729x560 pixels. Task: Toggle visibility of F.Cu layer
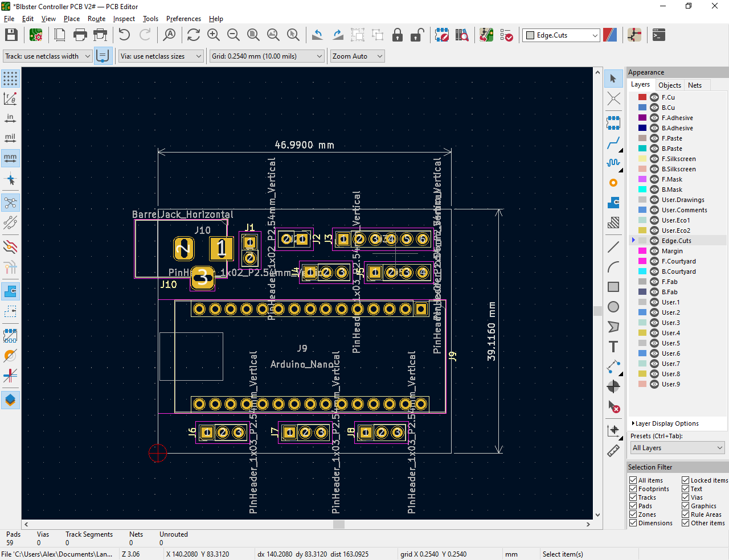click(654, 97)
